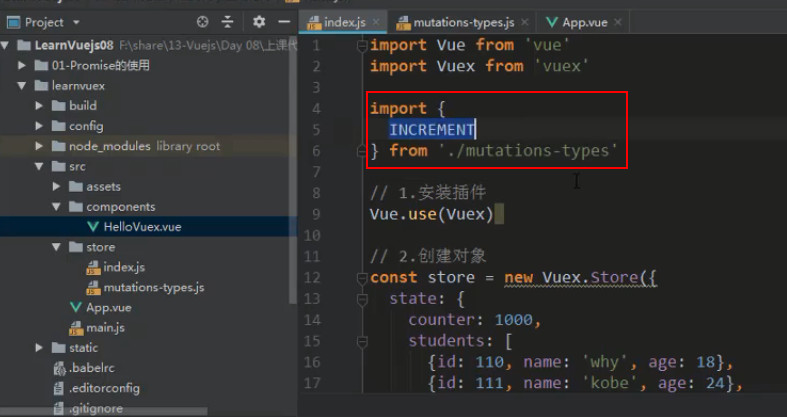Expand the build folder
This screenshot has width=787, height=417.
click(39, 106)
